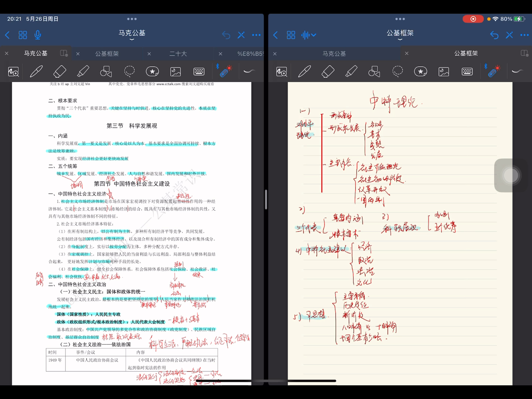
Task: Toggle split view icon on right 公基框架 tab
Action: [525, 53]
